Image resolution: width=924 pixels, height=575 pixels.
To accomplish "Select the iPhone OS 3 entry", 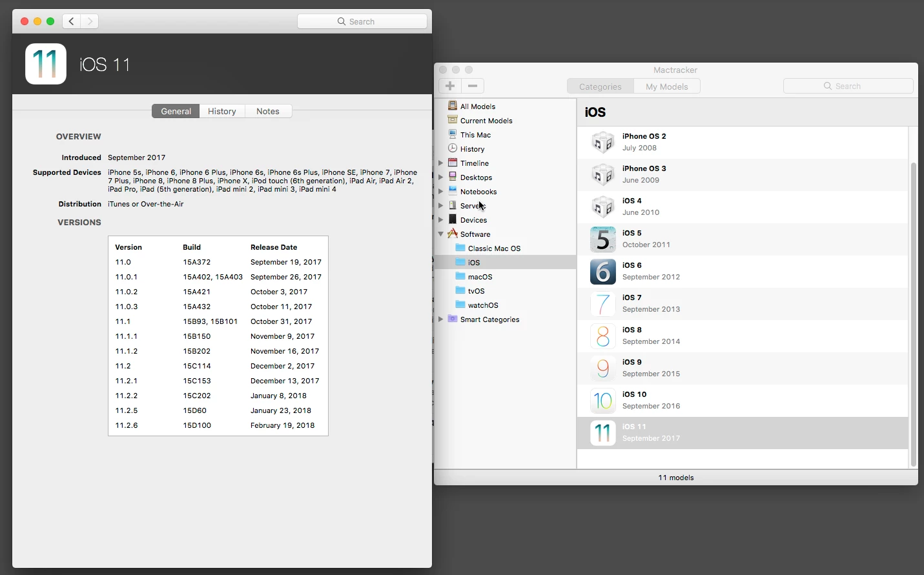I will [x=743, y=174].
